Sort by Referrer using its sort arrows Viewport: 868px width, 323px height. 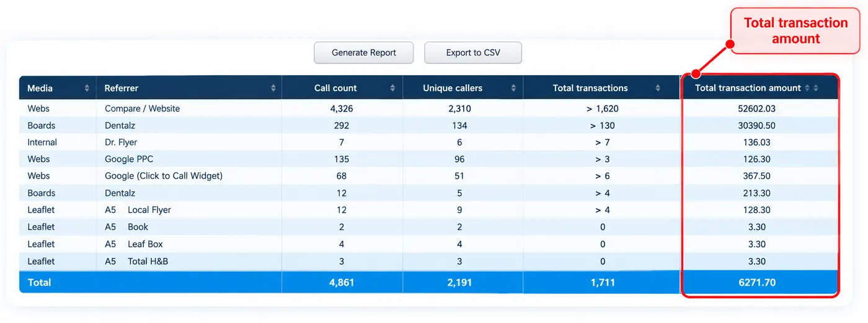[x=273, y=88]
